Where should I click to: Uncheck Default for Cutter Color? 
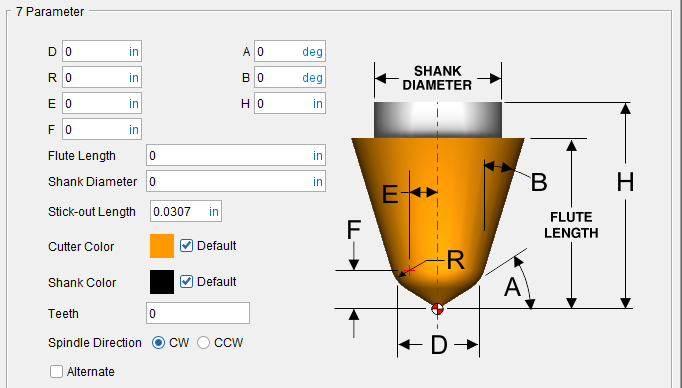[187, 246]
